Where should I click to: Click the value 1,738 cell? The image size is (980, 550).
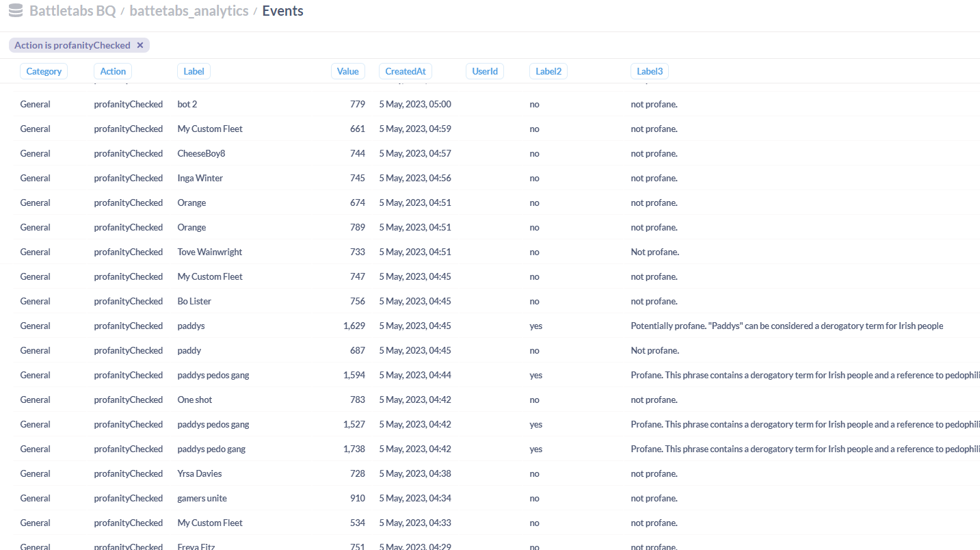[354, 449]
